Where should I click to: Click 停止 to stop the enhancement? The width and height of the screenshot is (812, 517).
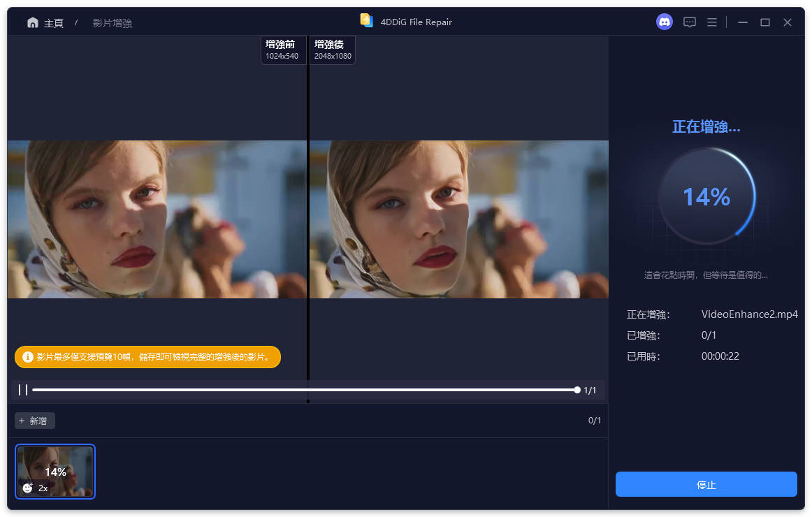[x=706, y=483]
